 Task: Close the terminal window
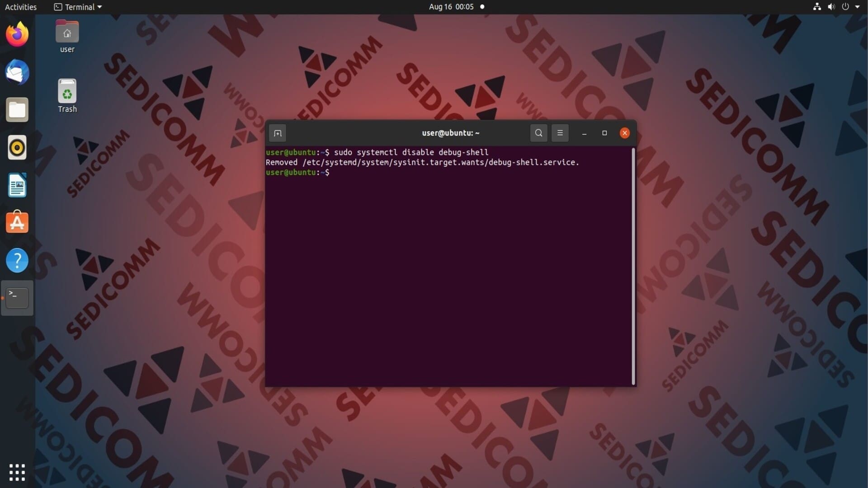625,133
